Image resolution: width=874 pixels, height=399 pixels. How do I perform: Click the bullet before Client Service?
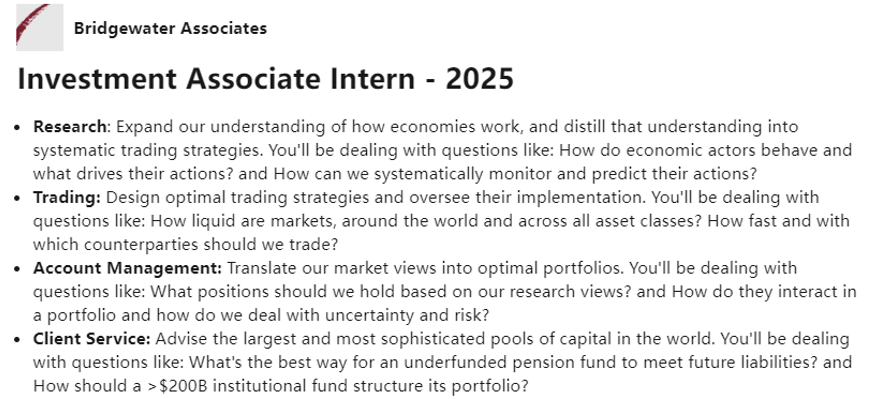click(19, 339)
